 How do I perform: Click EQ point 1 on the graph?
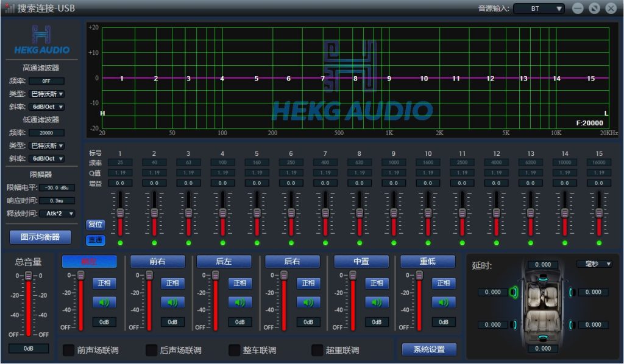tap(122, 79)
